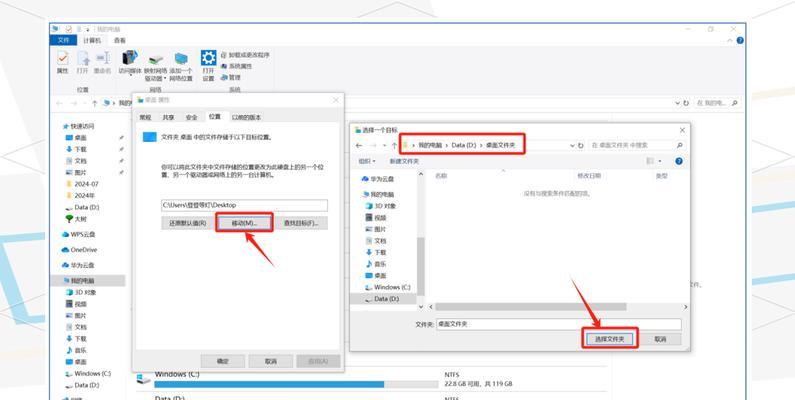795x400 pixels.
Task: Click folder picker horizontal scrollbar
Action: [530, 307]
